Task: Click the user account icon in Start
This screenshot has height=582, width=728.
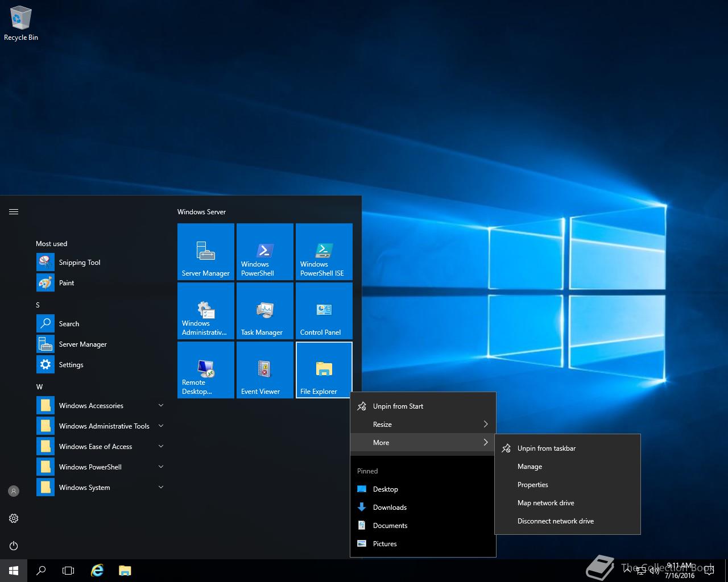Action: (x=14, y=491)
